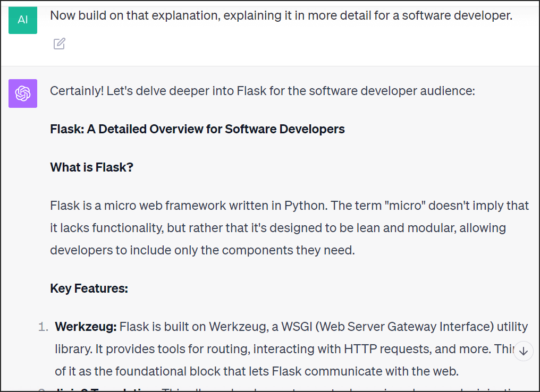Image resolution: width=540 pixels, height=392 pixels.
Task: Click the line 'of it as the foundational block'
Action: point(257,371)
